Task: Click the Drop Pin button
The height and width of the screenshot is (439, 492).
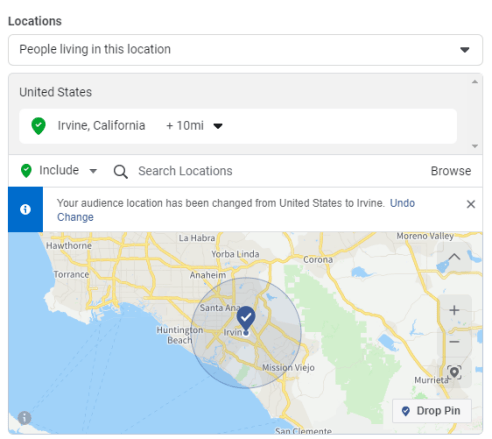Action: pyautogui.click(x=432, y=411)
